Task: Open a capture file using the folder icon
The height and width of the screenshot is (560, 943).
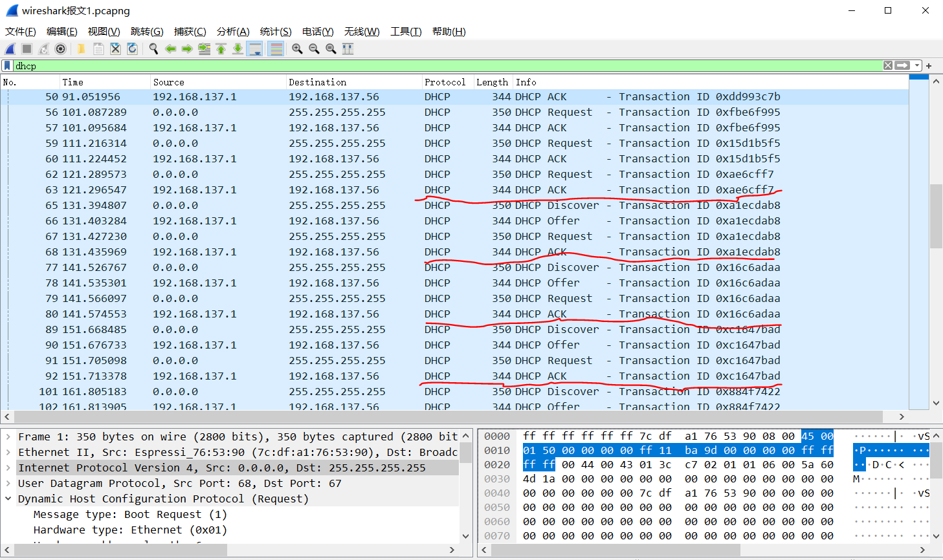Action: (82, 48)
